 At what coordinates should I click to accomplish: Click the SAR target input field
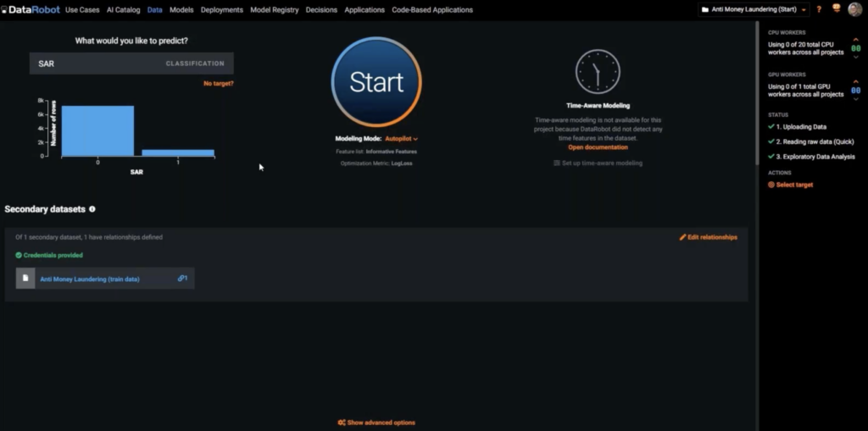pos(131,64)
